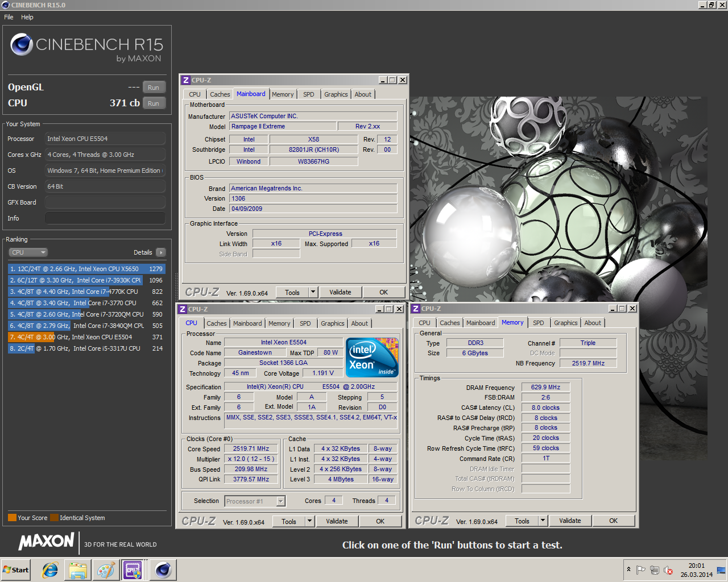The image size is (728, 582).
Task: Click Validate in the Mainboard window
Action: 340,292
